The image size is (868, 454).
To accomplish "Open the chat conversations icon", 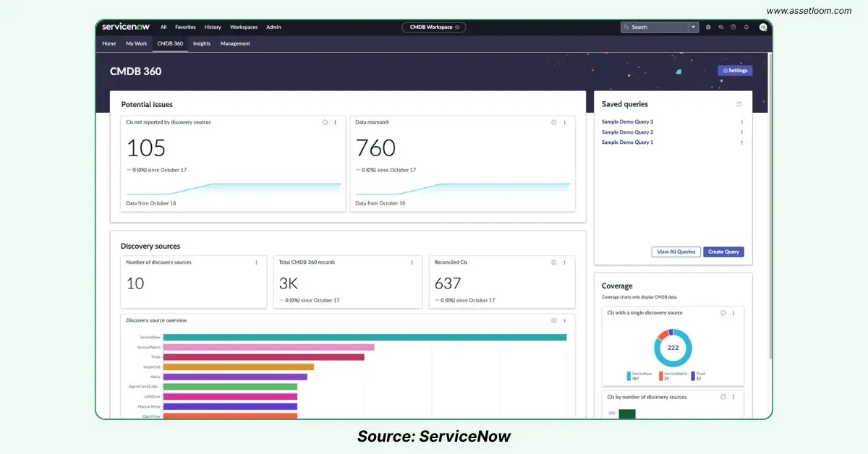I will click(720, 27).
